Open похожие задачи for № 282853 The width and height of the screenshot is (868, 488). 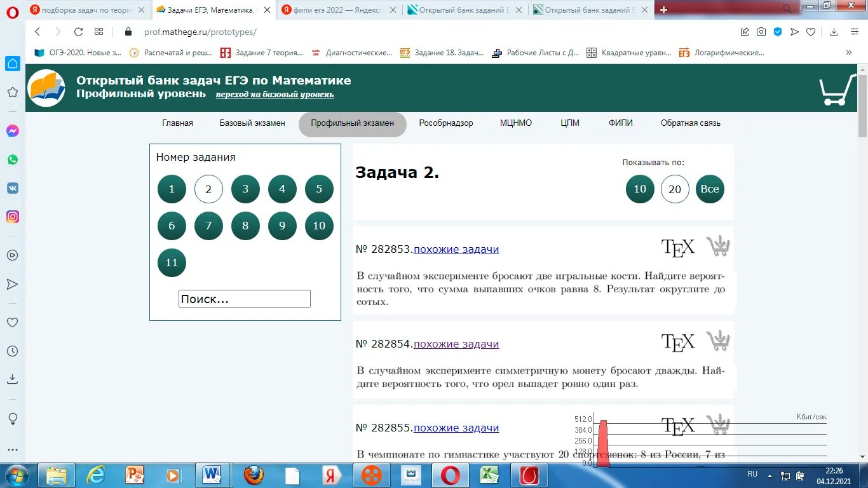(456, 249)
